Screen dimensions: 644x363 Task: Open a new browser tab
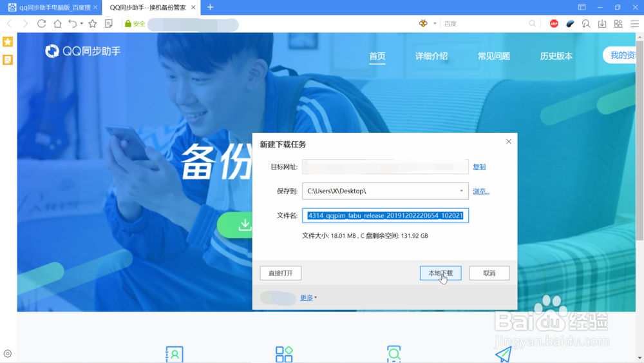(211, 7)
